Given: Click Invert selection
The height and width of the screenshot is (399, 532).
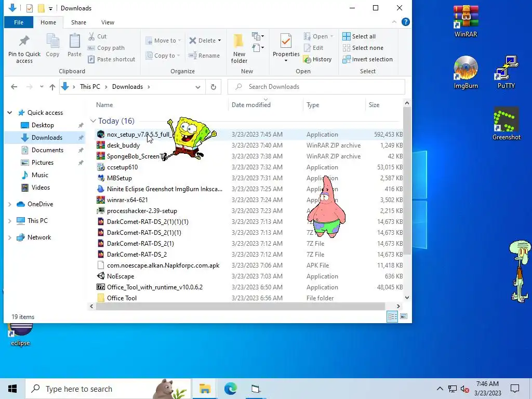Looking at the screenshot, I should pos(367,59).
